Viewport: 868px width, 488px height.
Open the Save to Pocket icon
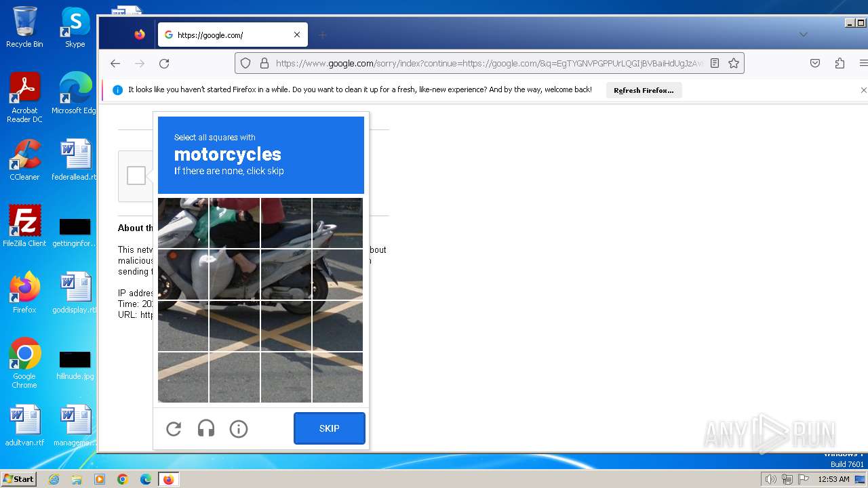[x=815, y=63]
